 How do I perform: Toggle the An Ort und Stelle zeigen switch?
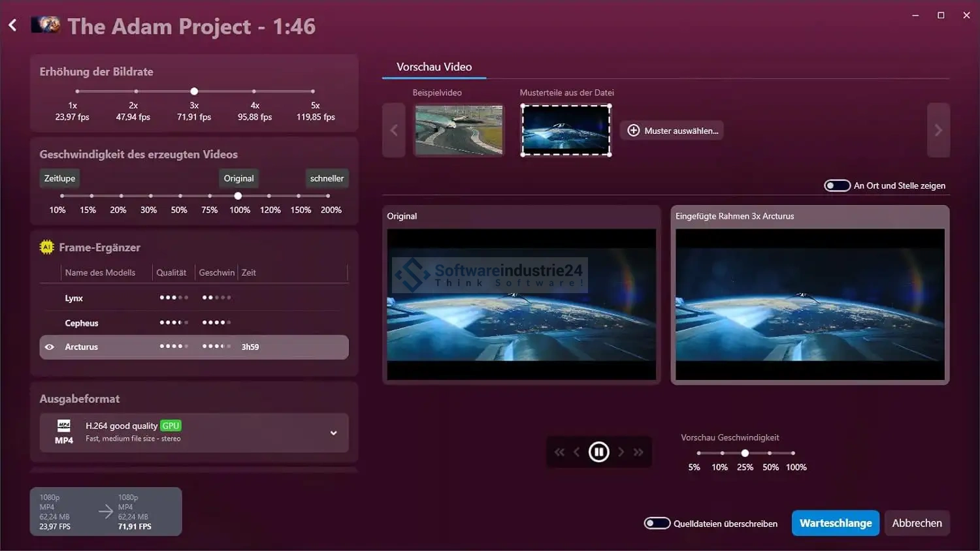pyautogui.click(x=836, y=185)
